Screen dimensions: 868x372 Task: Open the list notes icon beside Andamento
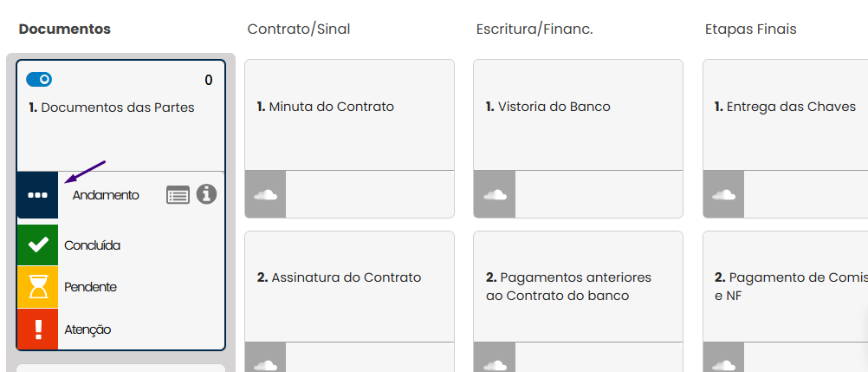point(178,195)
